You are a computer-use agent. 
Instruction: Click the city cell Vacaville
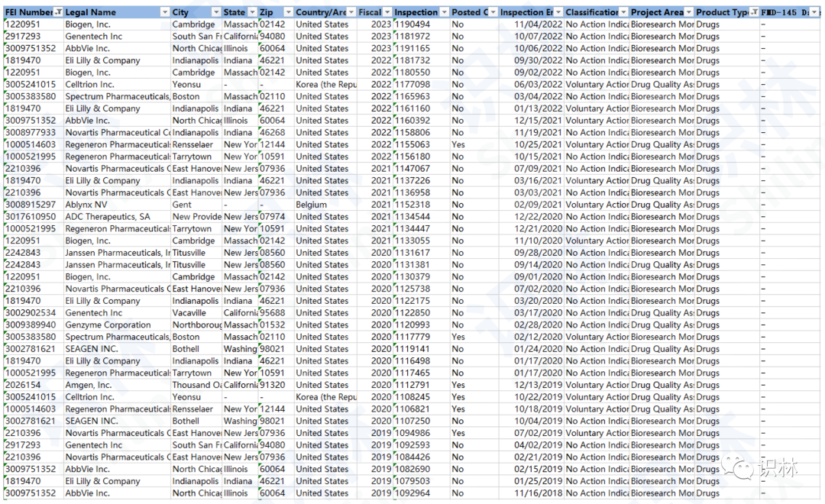point(197,313)
